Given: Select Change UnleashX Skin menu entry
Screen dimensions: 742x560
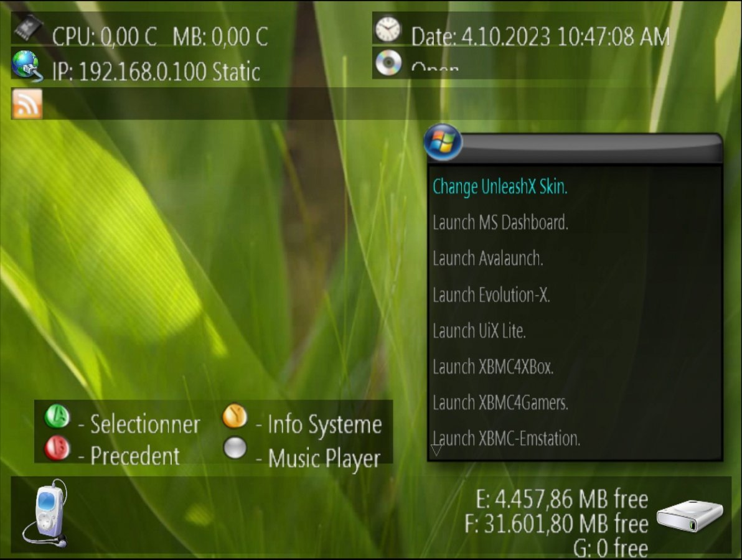Looking at the screenshot, I should tap(500, 187).
